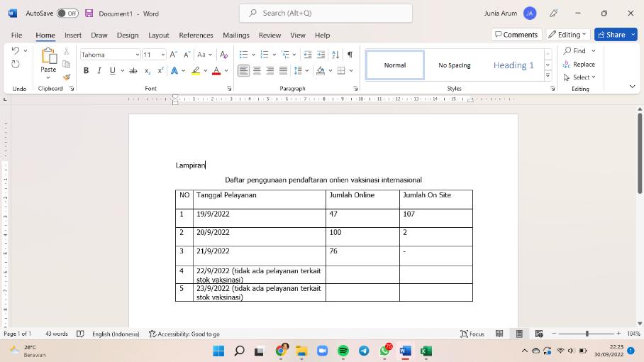Screen dimensions: 644x362
Task: Open the File menu
Action: point(17,35)
